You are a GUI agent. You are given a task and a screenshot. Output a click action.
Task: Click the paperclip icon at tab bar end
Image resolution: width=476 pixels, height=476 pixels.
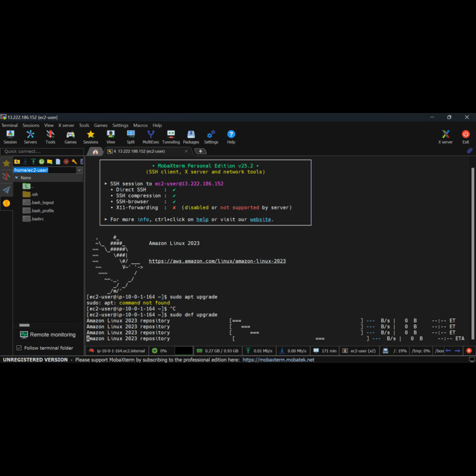[469, 150]
